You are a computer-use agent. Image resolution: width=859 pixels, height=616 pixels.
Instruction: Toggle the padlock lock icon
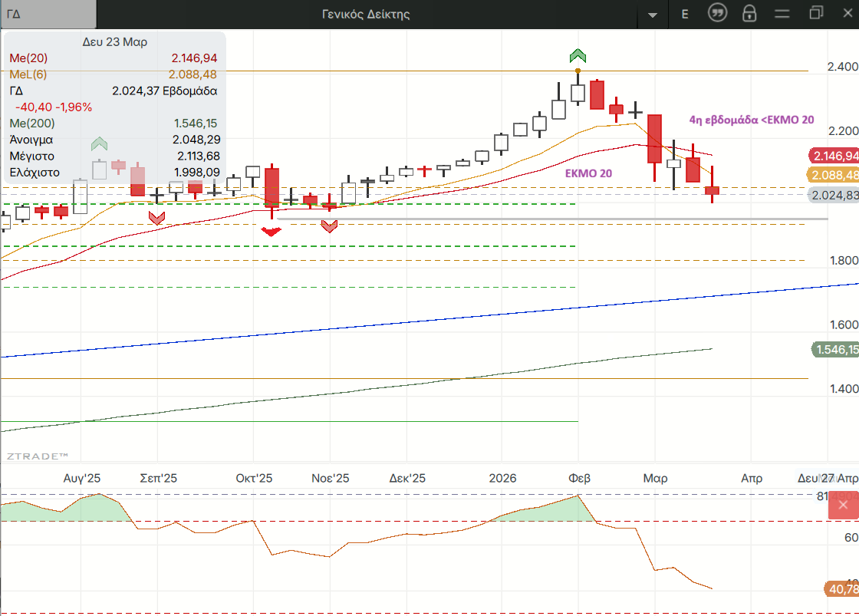749,14
